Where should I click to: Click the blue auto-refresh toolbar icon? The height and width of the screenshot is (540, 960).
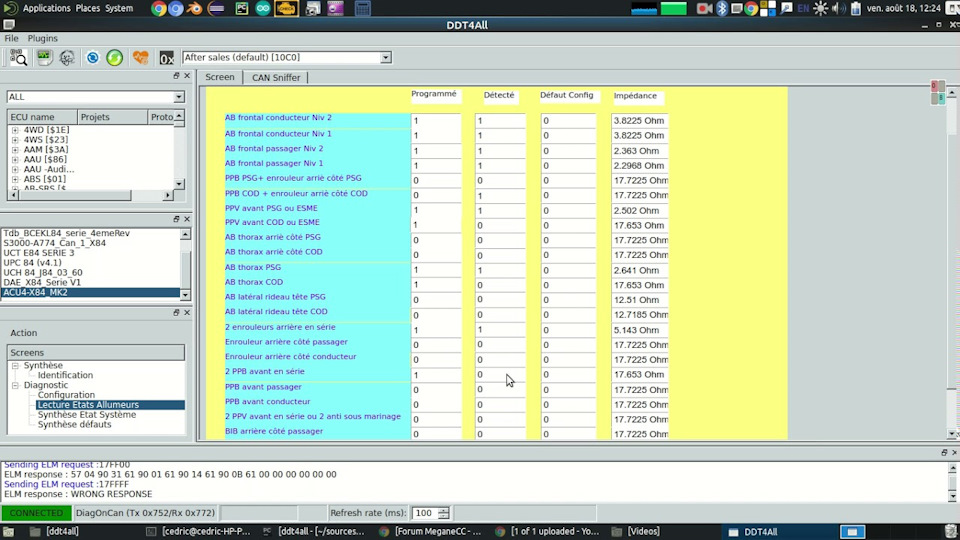(x=92, y=58)
